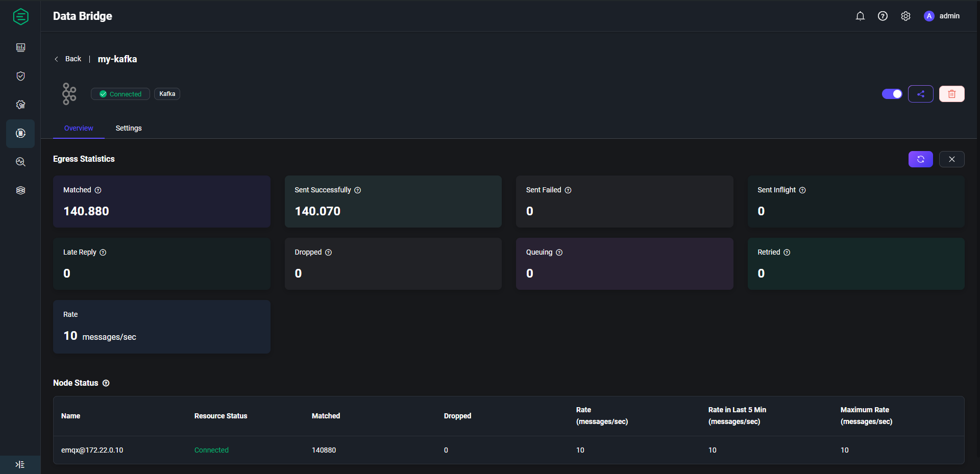Viewport: 980px width, 474px height.
Task: Open the settings gear icon in header
Action: 905,16
